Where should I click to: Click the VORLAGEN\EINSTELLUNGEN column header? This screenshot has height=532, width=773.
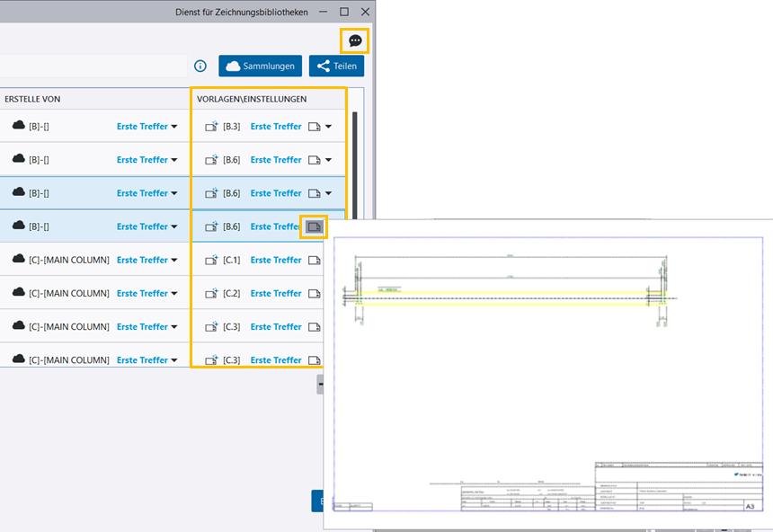(x=252, y=99)
